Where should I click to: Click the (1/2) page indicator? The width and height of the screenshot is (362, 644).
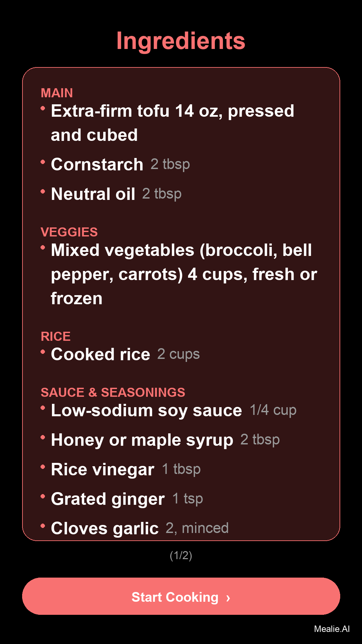[181, 555]
